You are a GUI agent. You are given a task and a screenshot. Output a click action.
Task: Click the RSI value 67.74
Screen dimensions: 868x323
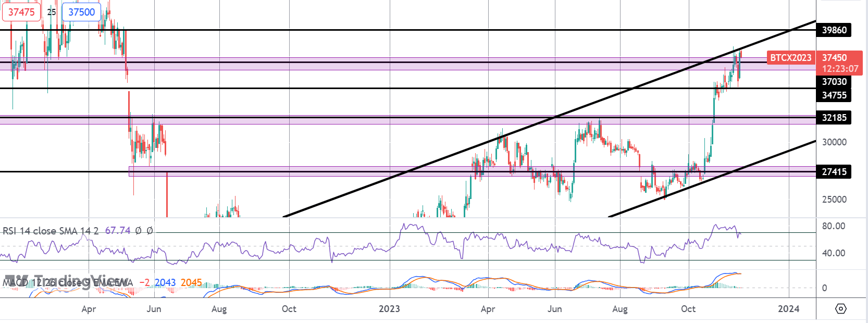pyautogui.click(x=118, y=230)
